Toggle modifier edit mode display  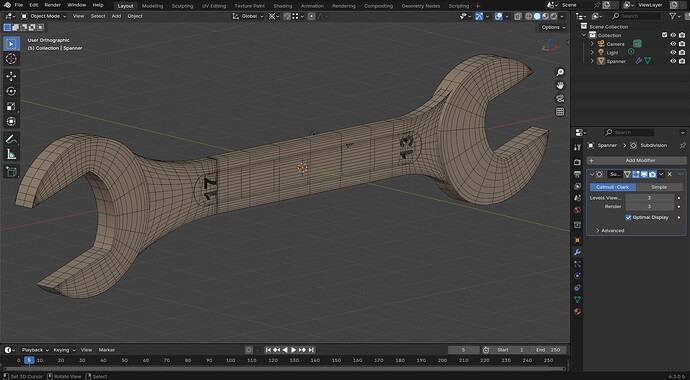coord(636,174)
